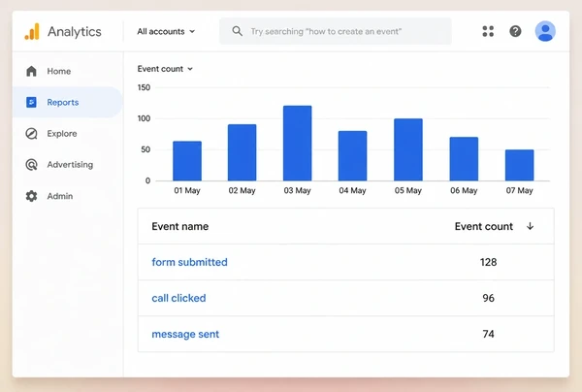582x392 pixels.
Task: Click the Reports icon in sidebar
Action: (x=31, y=102)
